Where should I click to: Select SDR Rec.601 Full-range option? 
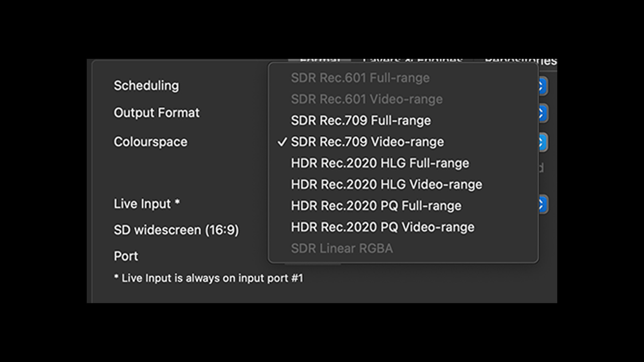pos(360,78)
